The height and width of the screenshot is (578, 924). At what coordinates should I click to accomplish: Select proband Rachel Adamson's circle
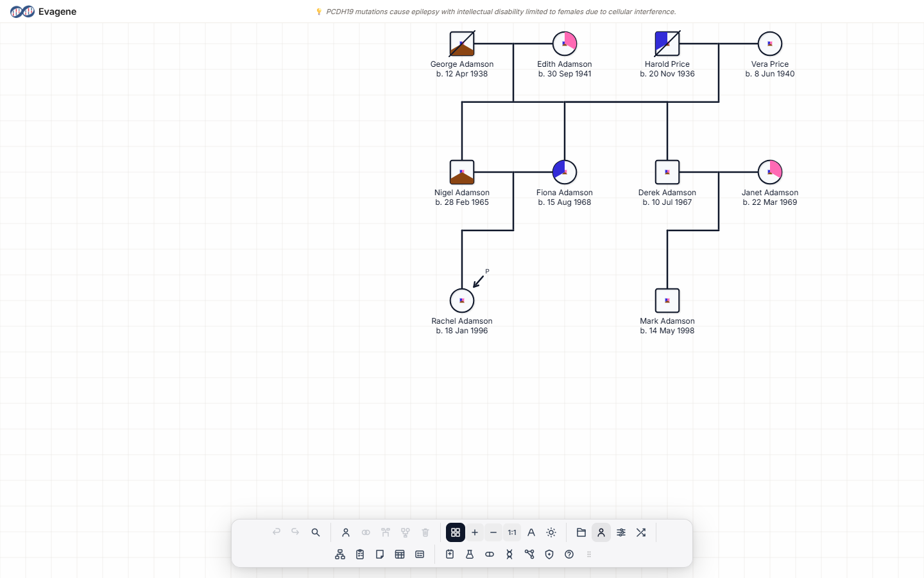462,301
